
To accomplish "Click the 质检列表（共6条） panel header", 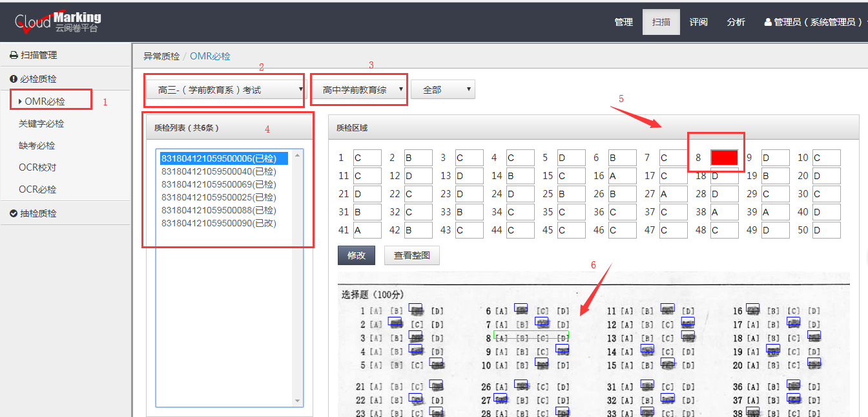I will pos(229,128).
